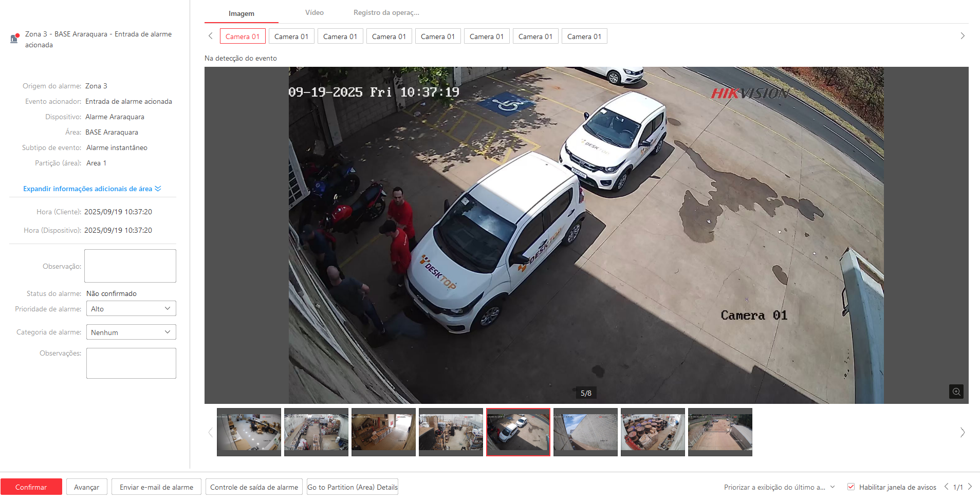Open Registro da operação tab

click(386, 13)
